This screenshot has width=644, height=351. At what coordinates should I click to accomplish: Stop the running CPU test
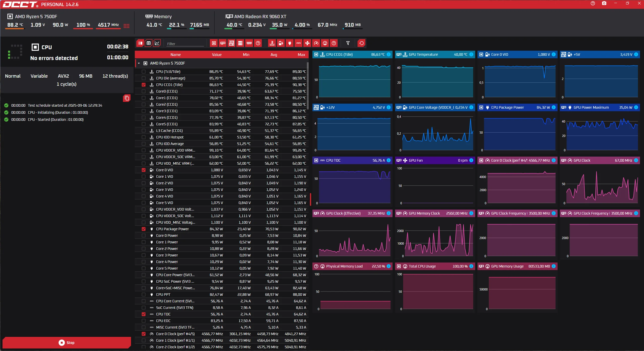(x=67, y=342)
